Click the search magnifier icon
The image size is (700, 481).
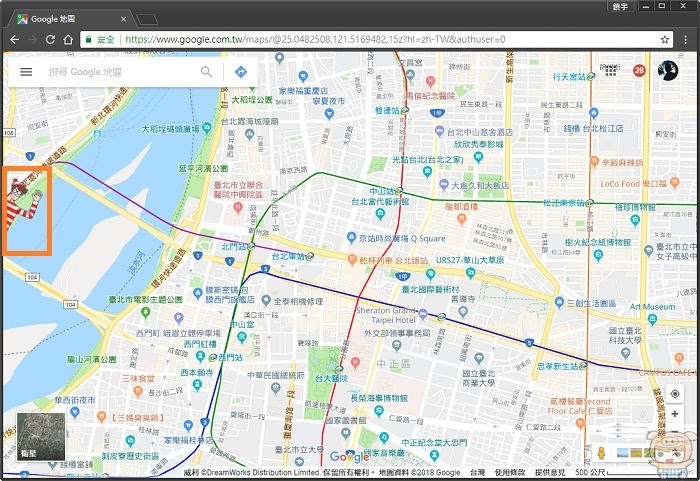click(x=206, y=71)
